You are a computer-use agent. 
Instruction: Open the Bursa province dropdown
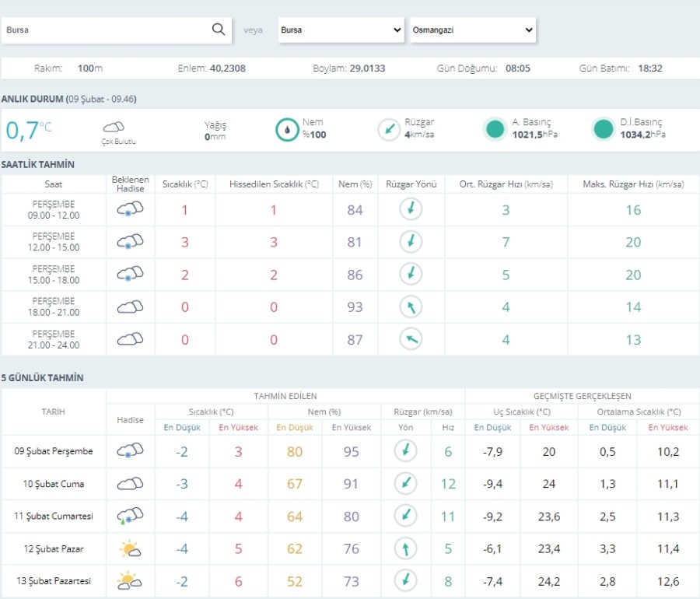(341, 30)
